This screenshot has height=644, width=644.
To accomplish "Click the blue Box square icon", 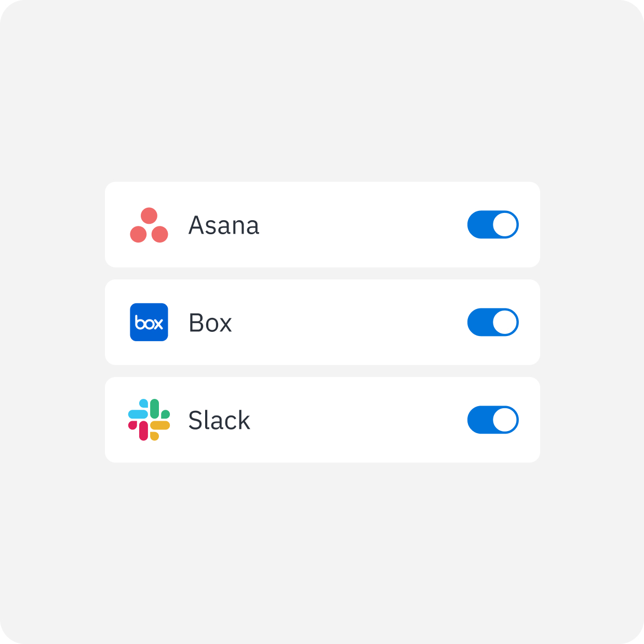I will tap(149, 322).
